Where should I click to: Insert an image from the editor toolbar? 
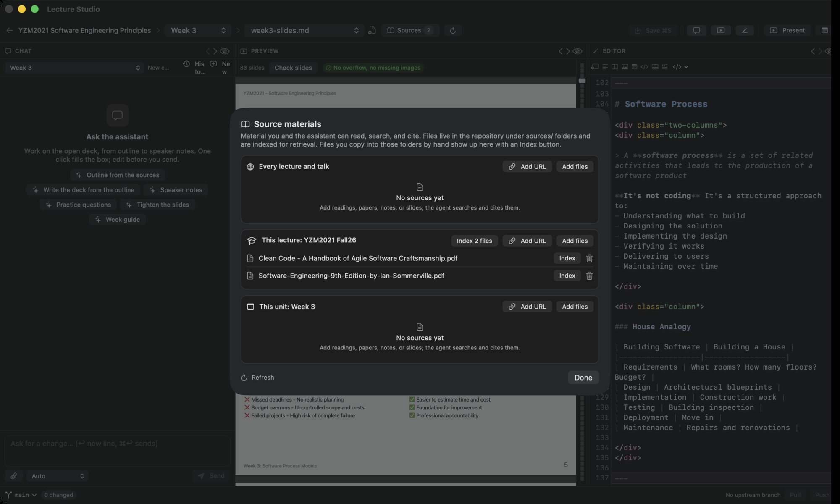point(625,67)
